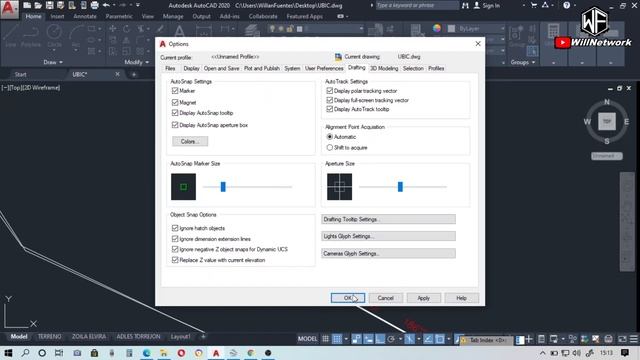Screen dimensions: 640x360
Task: Click the AutoSnap Marker Size slider handle
Action: [223, 187]
